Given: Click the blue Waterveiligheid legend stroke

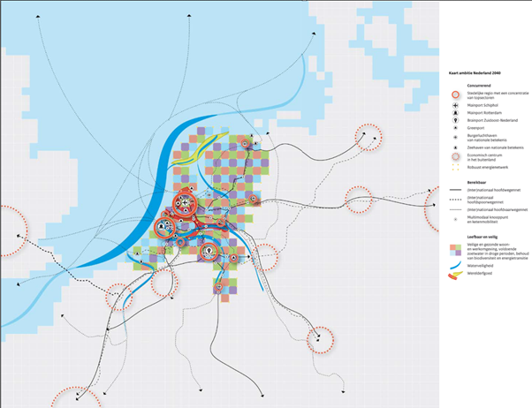Looking at the screenshot, I should click(455, 265).
